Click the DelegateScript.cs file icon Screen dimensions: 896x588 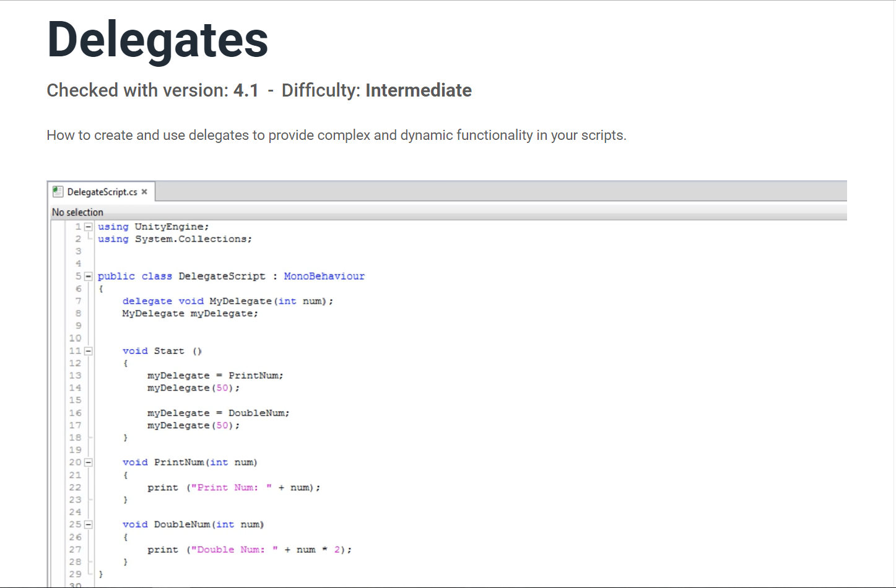tap(58, 192)
